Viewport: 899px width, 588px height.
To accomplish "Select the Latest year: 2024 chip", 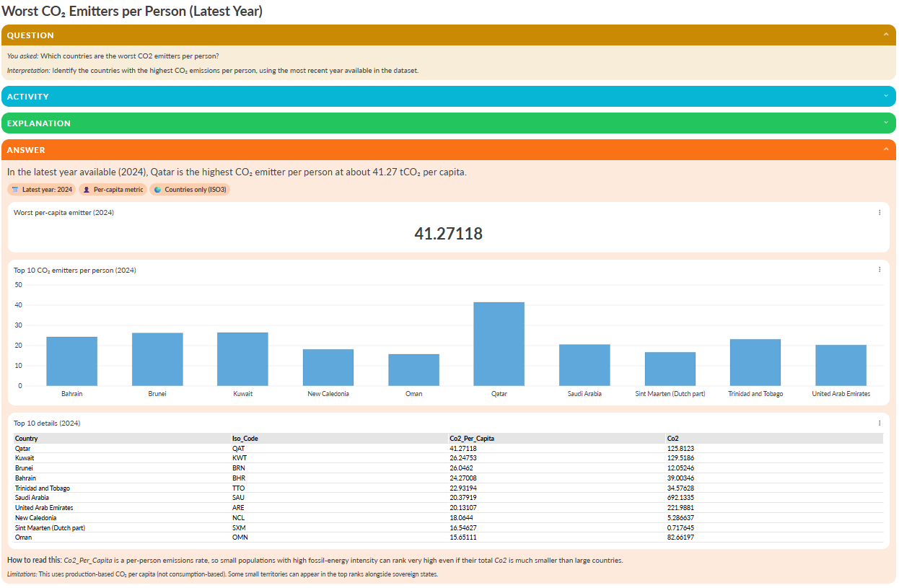I will [42, 190].
